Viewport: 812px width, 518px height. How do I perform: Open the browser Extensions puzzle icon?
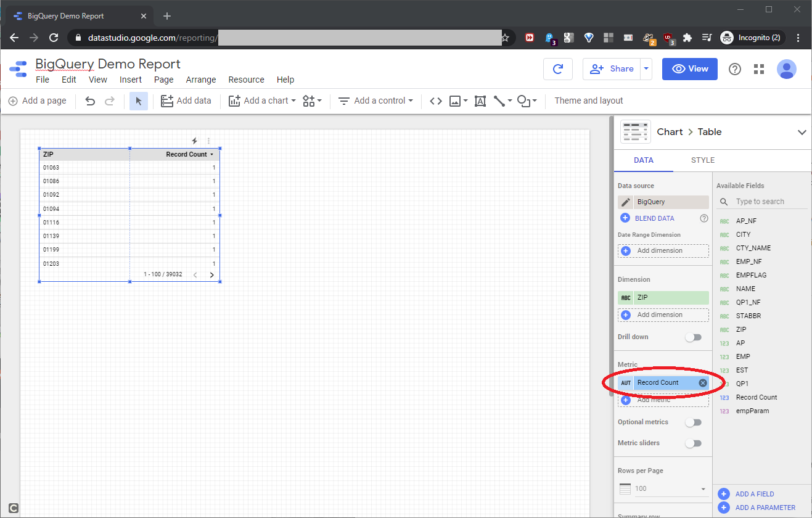[x=687, y=38]
